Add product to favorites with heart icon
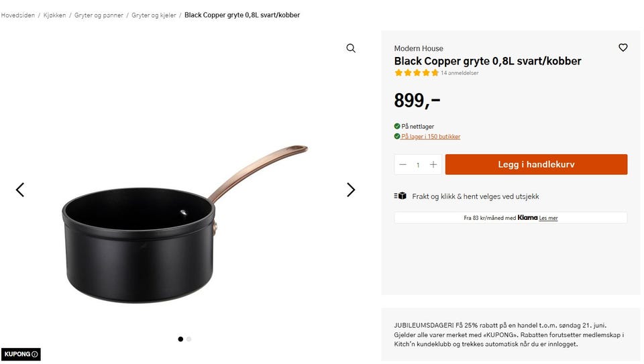The width and height of the screenshot is (644, 364). click(x=623, y=48)
